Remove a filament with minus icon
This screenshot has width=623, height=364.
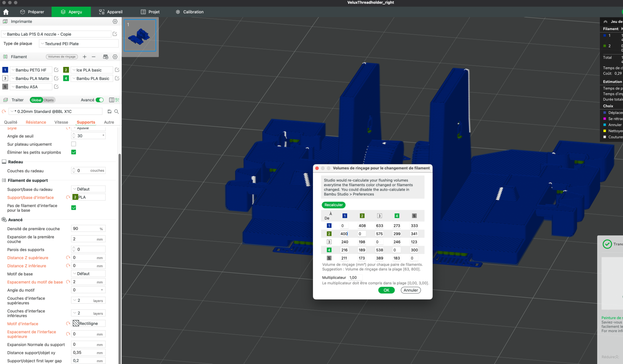click(x=93, y=57)
